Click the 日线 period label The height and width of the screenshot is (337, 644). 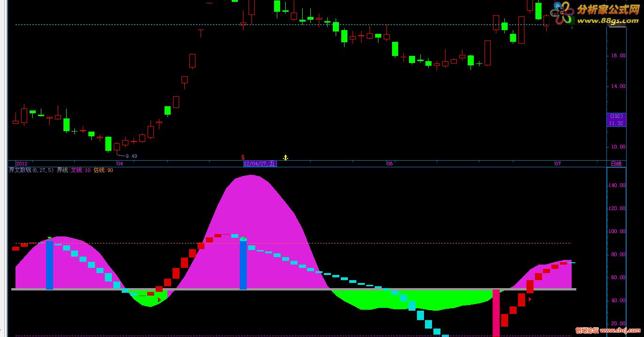[x=616, y=164]
